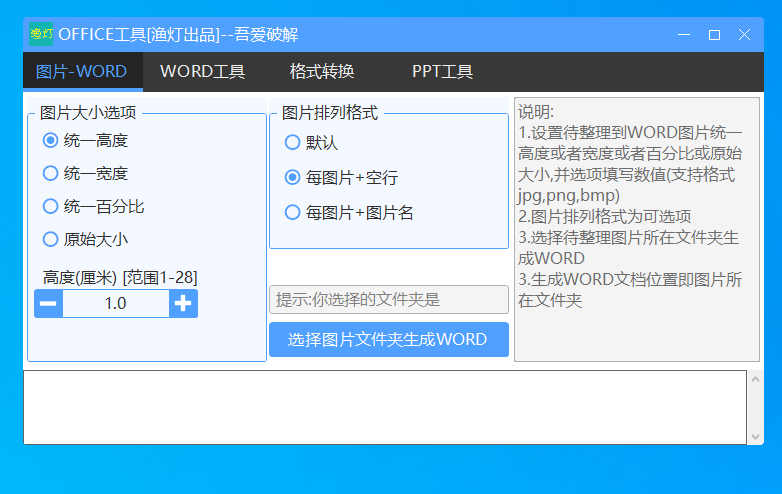Click the log scrollbar up arrow
This screenshot has height=494, width=782.
(755, 379)
